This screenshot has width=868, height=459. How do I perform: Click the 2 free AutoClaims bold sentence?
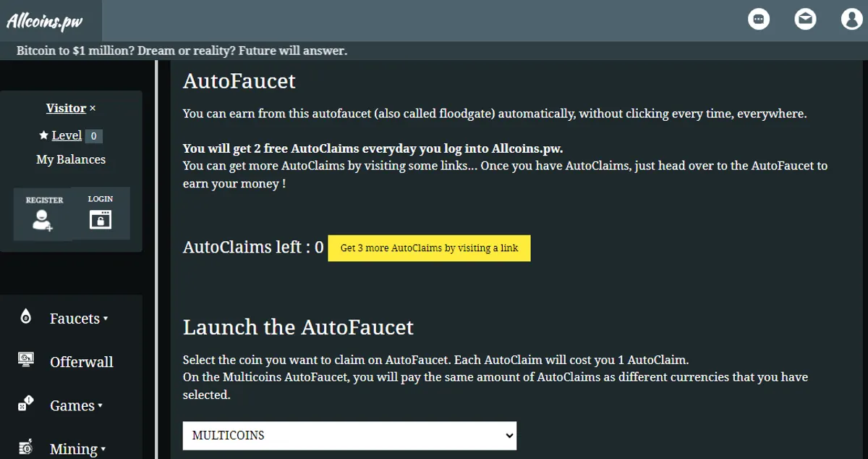click(373, 148)
